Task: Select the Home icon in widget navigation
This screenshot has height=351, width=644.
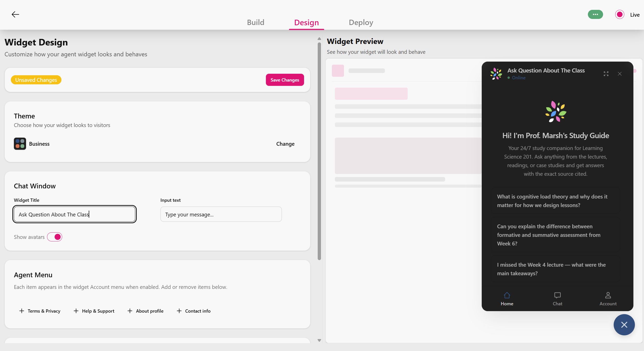Action: [507, 298]
